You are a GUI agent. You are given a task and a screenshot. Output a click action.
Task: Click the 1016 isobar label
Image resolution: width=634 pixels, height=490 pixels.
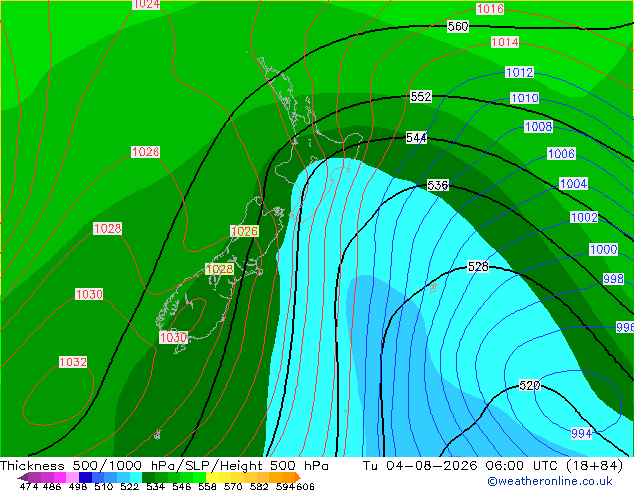[490, 9]
